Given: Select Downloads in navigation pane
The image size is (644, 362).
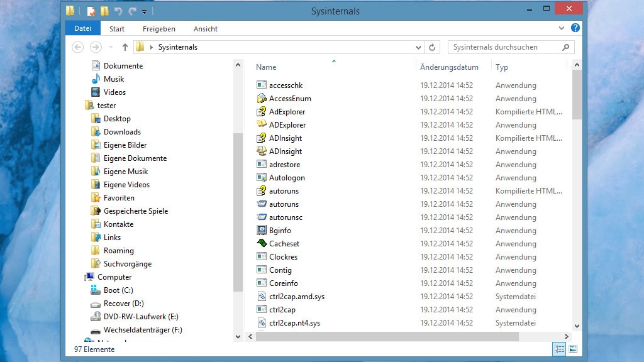Looking at the screenshot, I should [122, 132].
